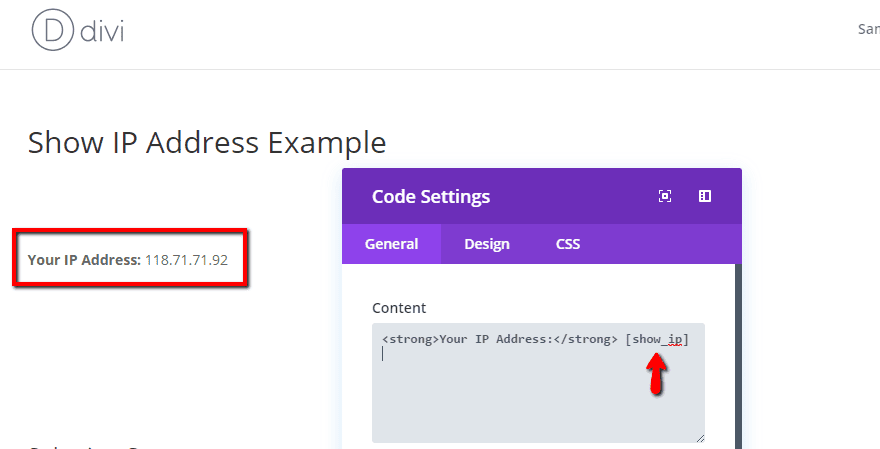Click the displayed IP 118.71.71.92

coord(187,260)
